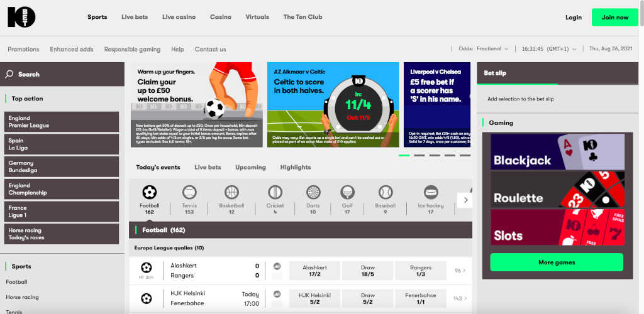Open the Responsible gaming link
Image resolution: width=644 pixels, height=314 pixels.
click(132, 49)
